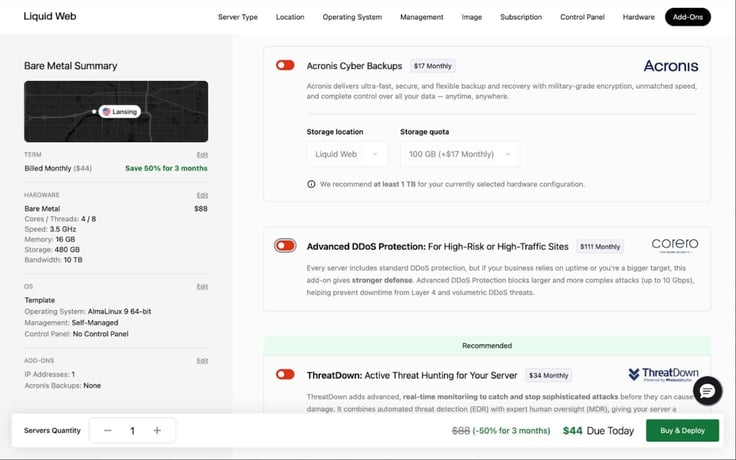
Task: Click Buy & Deploy button
Action: tap(682, 430)
